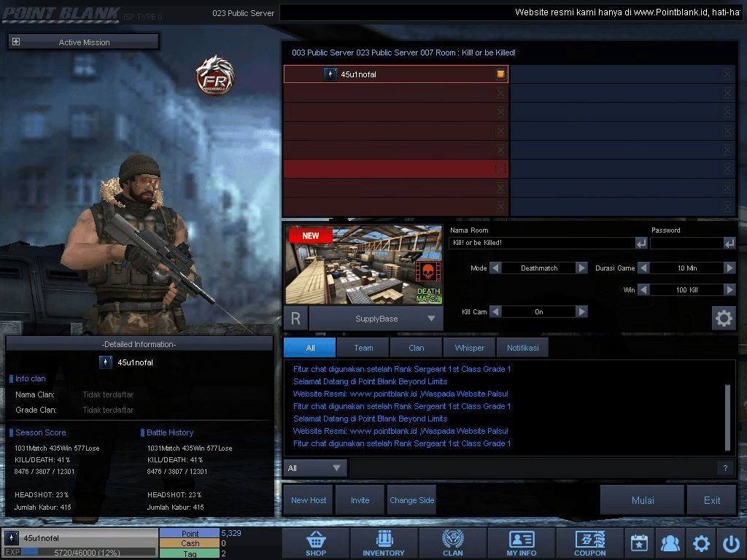Viewport: 747px width, 560px height.
Task: Close the fourth red team slot
Action: (500, 131)
